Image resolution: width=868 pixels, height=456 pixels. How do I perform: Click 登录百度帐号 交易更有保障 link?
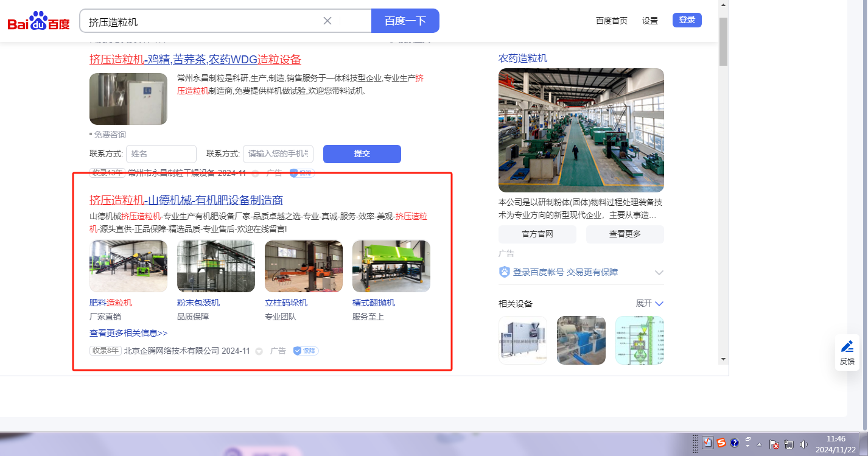point(565,272)
